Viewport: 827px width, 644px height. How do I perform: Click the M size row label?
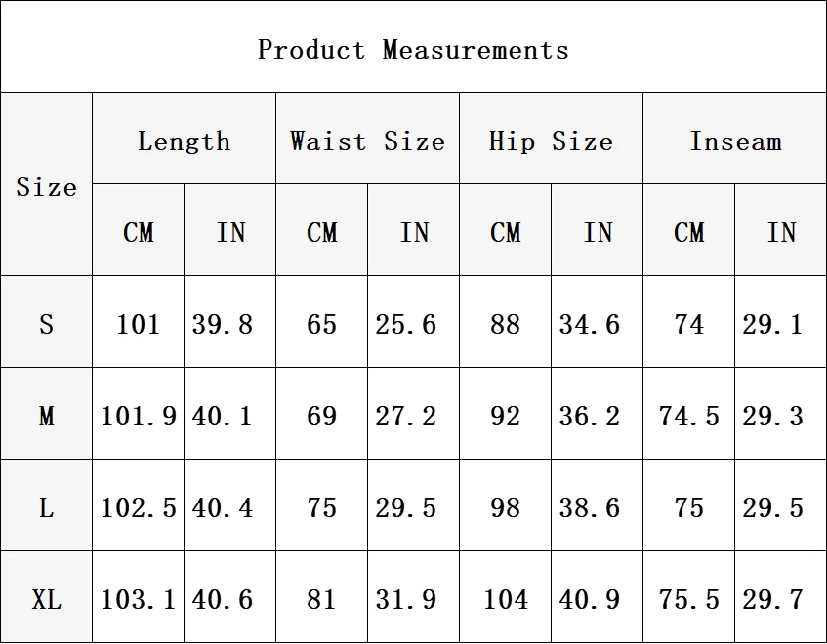point(46,417)
